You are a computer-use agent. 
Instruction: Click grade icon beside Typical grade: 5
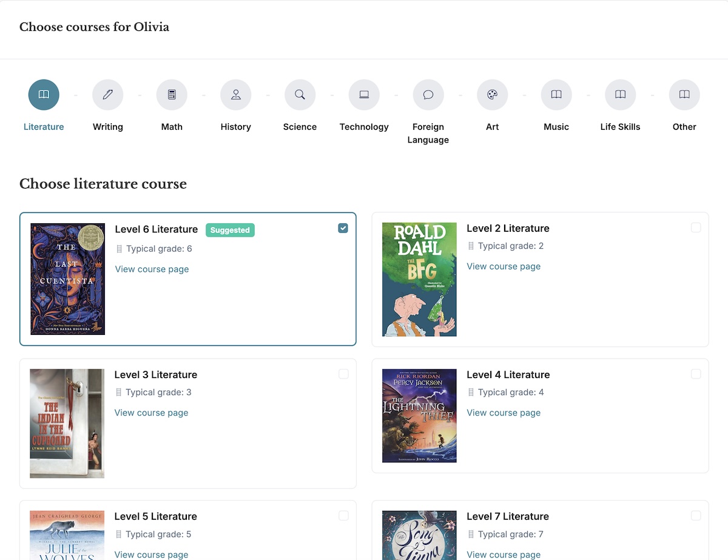(118, 535)
